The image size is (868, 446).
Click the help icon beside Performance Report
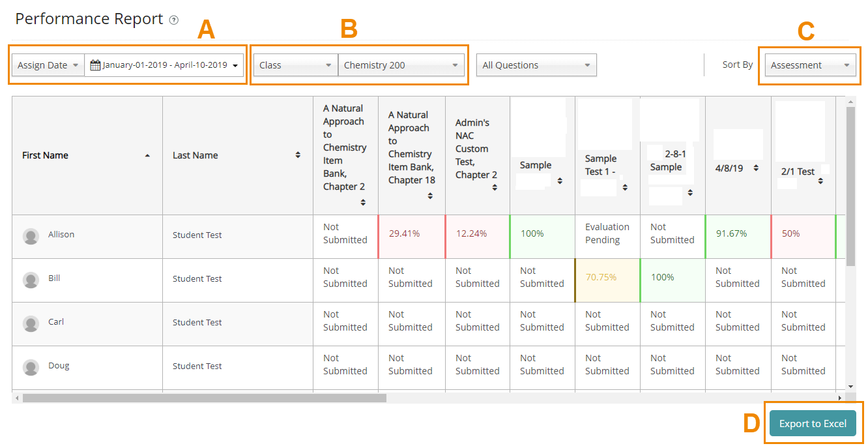pyautogui.click(x=173, y=20)
